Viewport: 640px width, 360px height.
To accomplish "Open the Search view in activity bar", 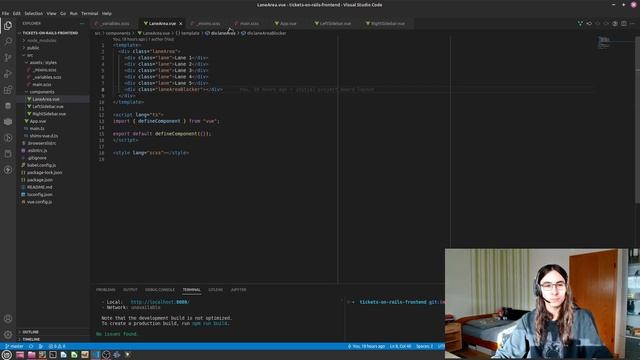I will (x=8, y=41).
